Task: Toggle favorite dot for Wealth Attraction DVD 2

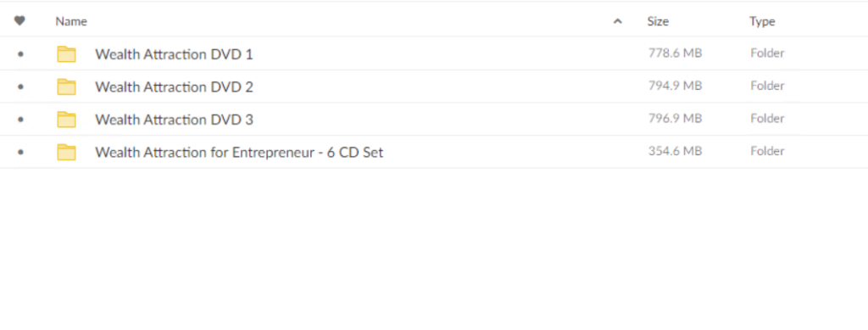Action: click(x=20, y=87)
